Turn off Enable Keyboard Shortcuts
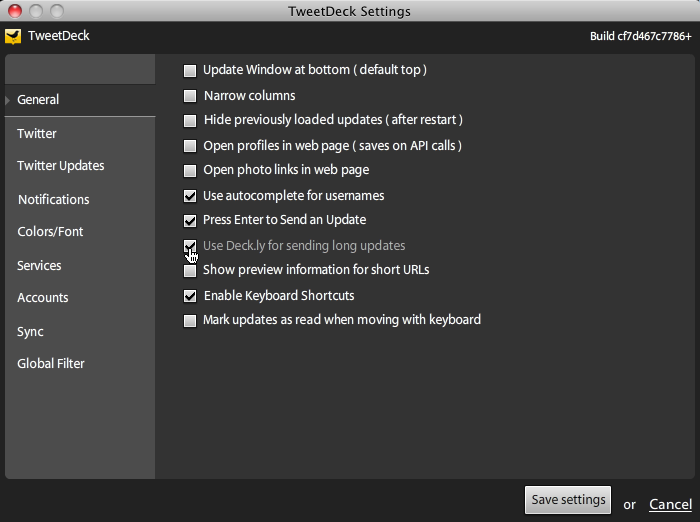The image size is (700, 522). 190,296
